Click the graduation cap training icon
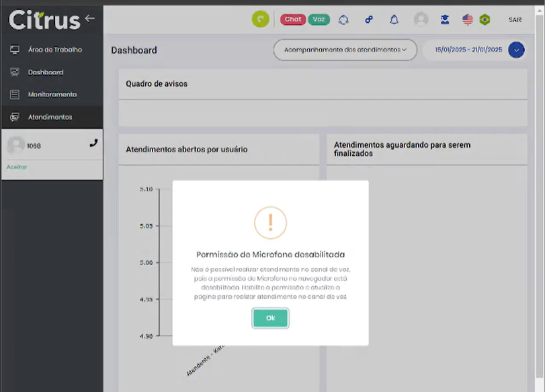 pos(445,19)
